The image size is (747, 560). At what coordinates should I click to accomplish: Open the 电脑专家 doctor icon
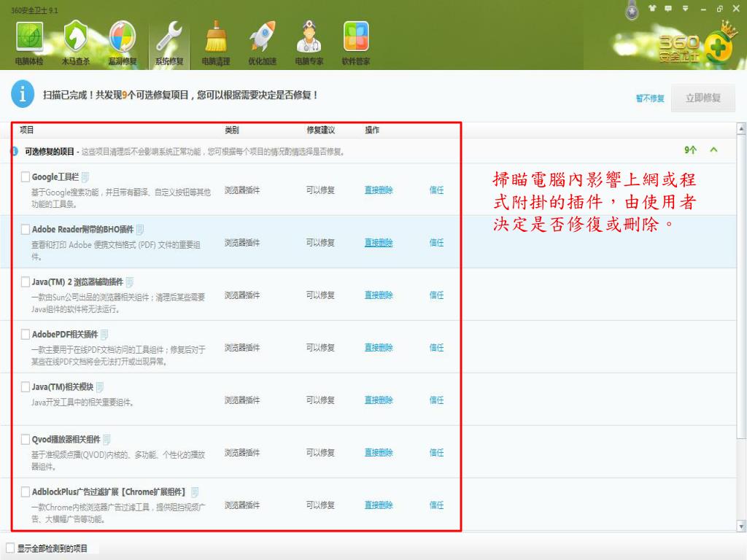pos(309,43)
